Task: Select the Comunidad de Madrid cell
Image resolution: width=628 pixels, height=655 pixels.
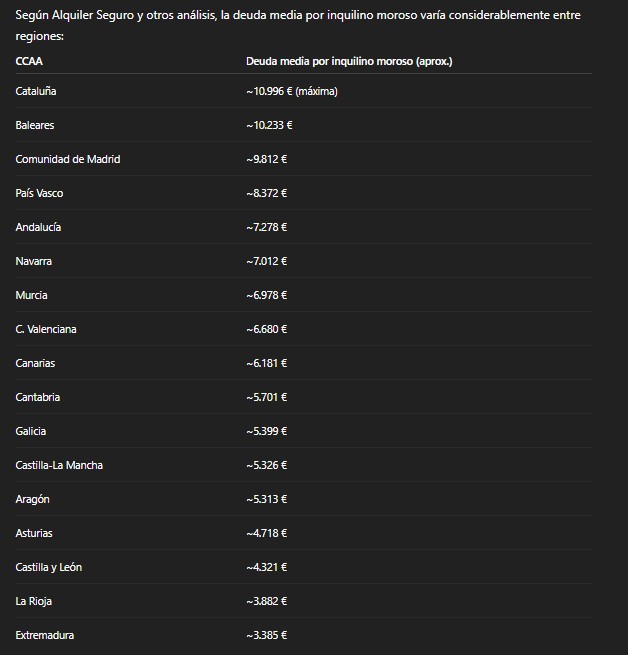Action: click(68, 159)
